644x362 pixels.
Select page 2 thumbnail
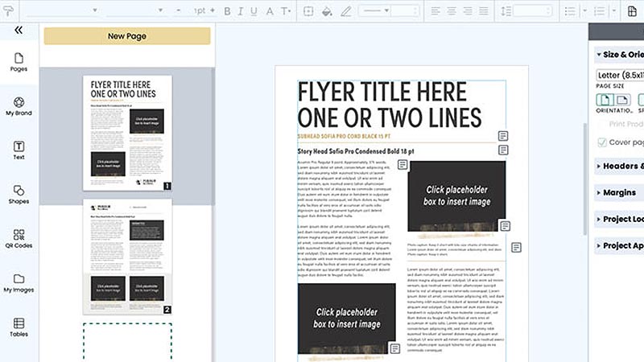click(x=127, y=257)
